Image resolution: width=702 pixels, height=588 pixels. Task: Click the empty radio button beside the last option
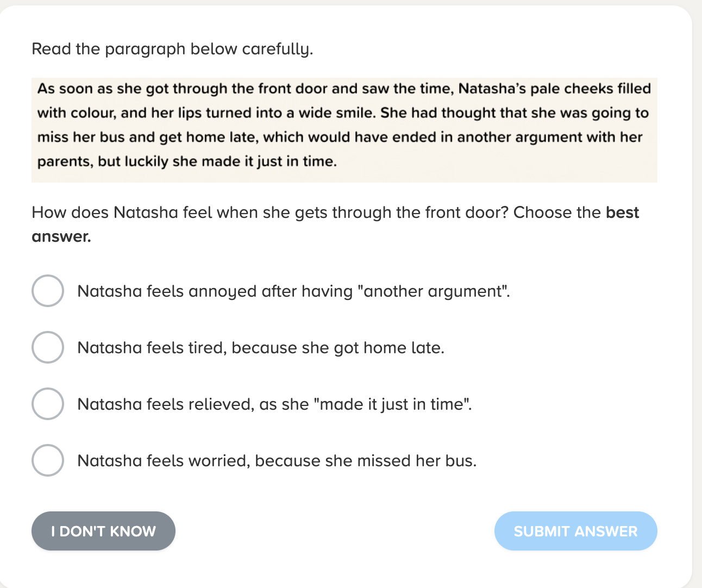coord(48,460)
